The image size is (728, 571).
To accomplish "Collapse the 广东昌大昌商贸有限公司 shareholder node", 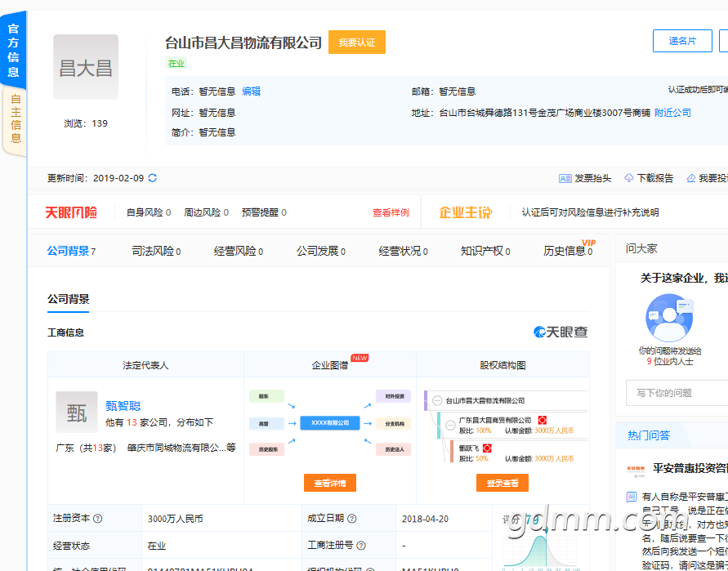I will (450, 425).
